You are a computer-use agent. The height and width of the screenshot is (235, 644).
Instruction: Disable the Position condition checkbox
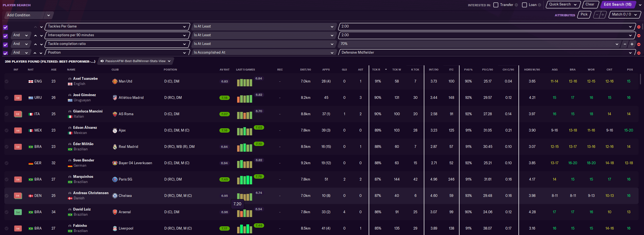click(x=5, y=53)
